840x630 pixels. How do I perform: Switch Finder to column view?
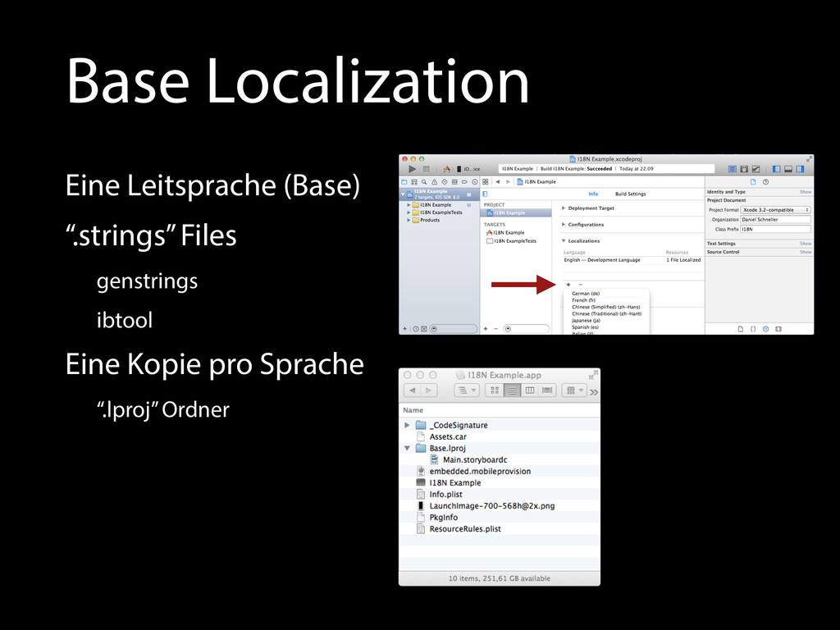pos(530,390)
